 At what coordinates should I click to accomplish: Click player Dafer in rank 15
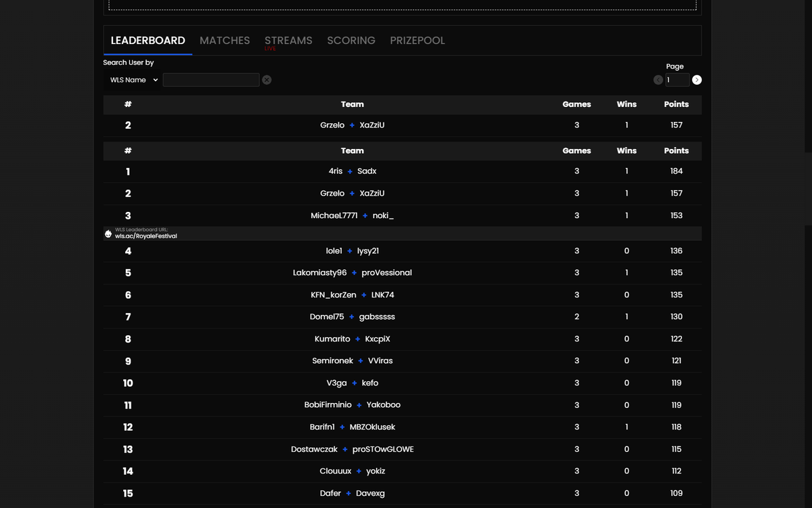click(330, 494)
